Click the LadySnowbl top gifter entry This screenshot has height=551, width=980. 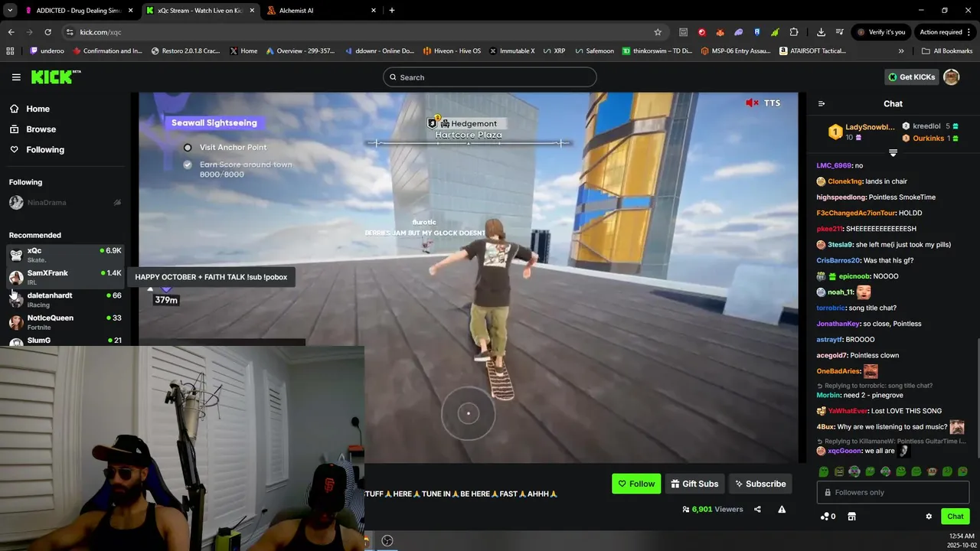click(x=861, y=132)
